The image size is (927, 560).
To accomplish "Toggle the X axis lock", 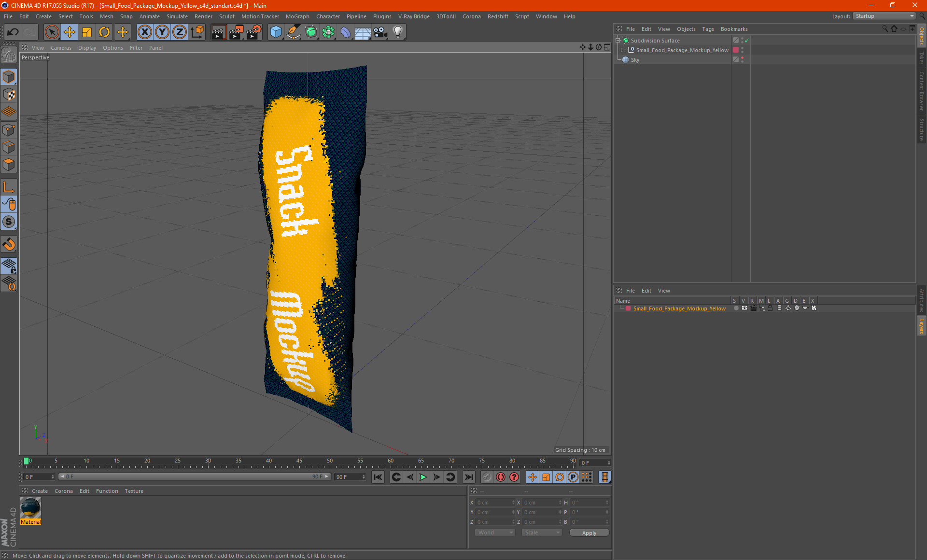I will pos(144,32).
